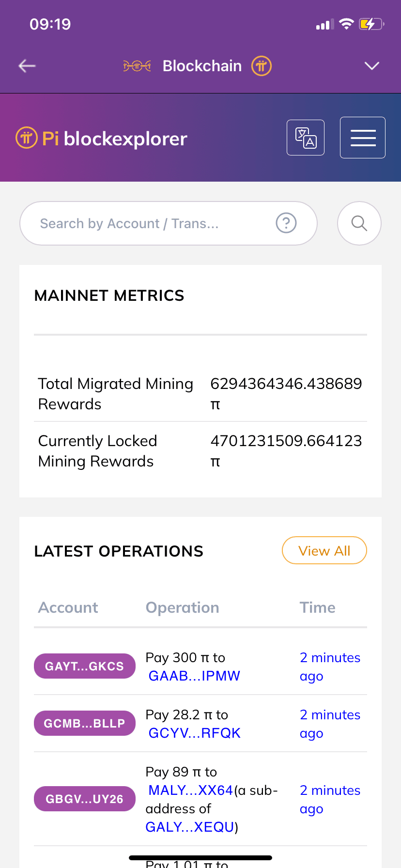The height and width of the screenshot is (868, 401).
Task: Tap the Operation column header
Action: [183, 607]
